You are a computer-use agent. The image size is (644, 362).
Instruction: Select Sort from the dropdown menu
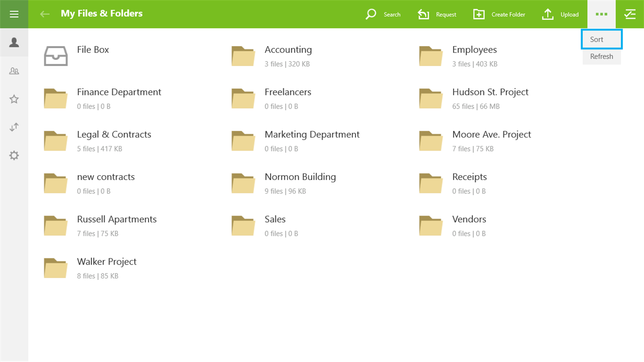pos(602,39)
